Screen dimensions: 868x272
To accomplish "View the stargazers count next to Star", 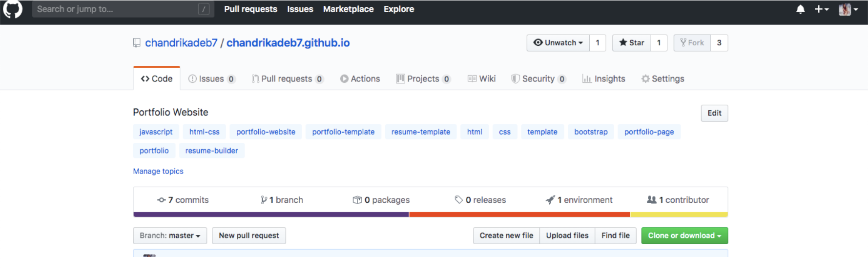I will 659,43.
